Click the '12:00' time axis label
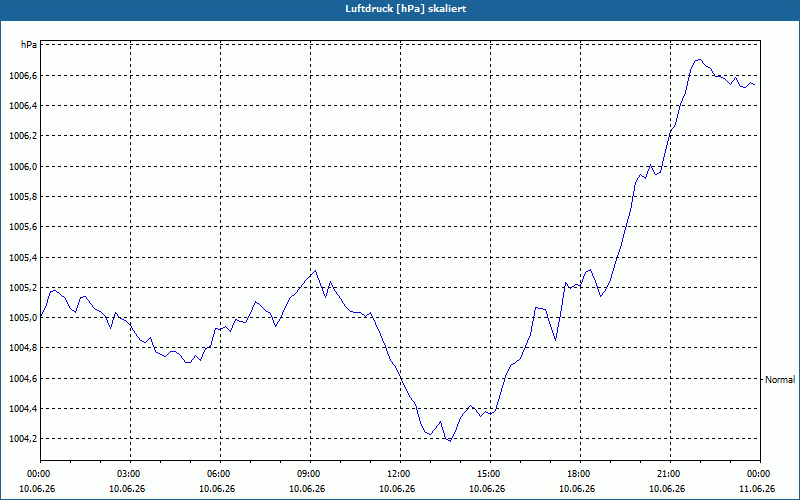Viewport: 800px width, 500px height. (x=397, y=474)
